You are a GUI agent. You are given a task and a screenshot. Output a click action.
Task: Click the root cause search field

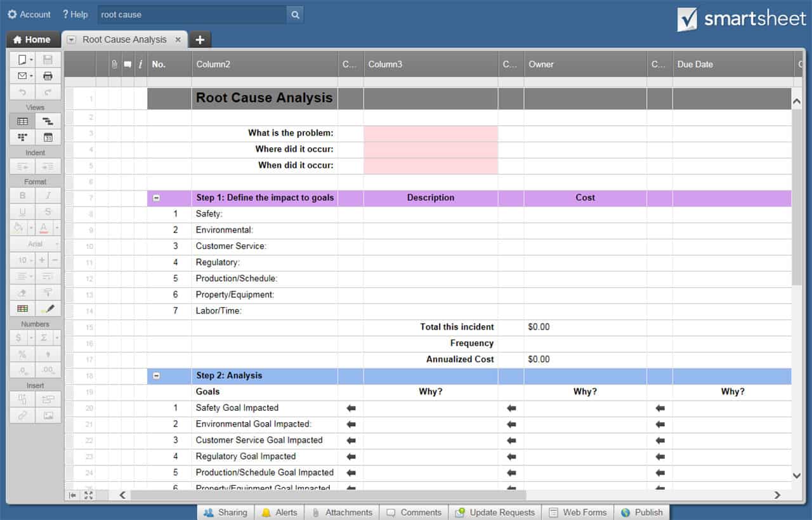tap(192, 15)
